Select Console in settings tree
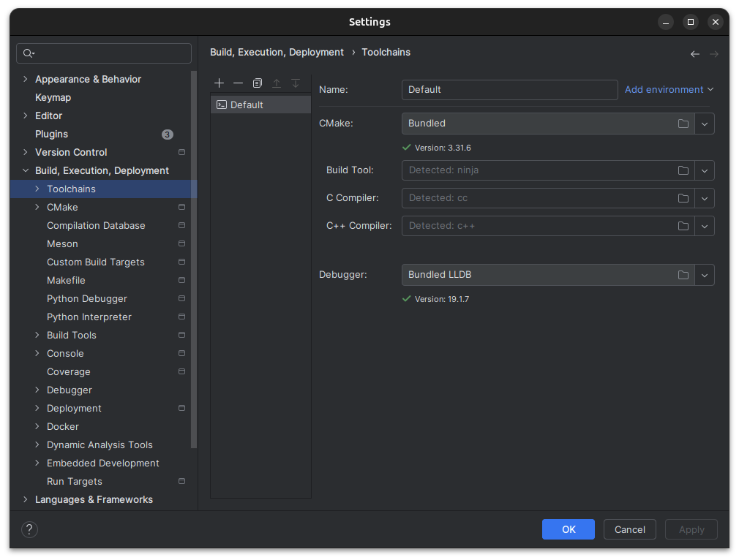This screenshot has height=560, width=739. click(65, 353)
